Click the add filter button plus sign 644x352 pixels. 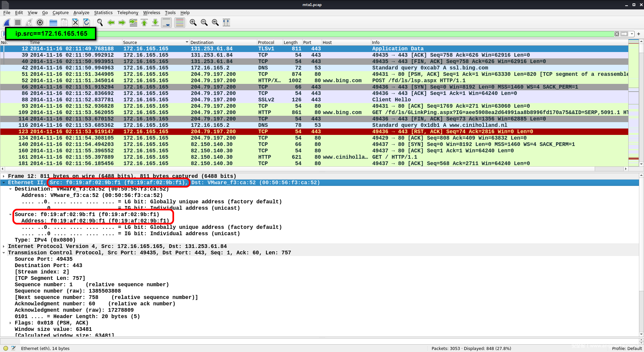tap(639, 34)
